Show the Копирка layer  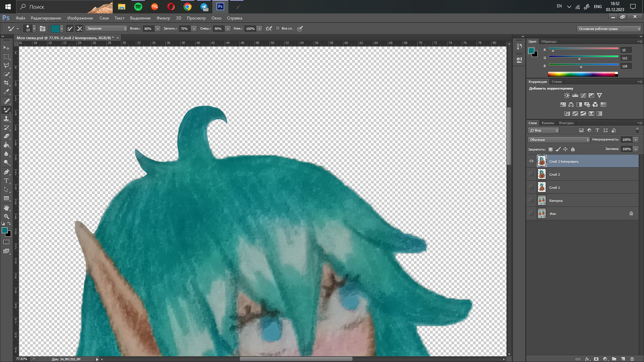click(531, 200)
